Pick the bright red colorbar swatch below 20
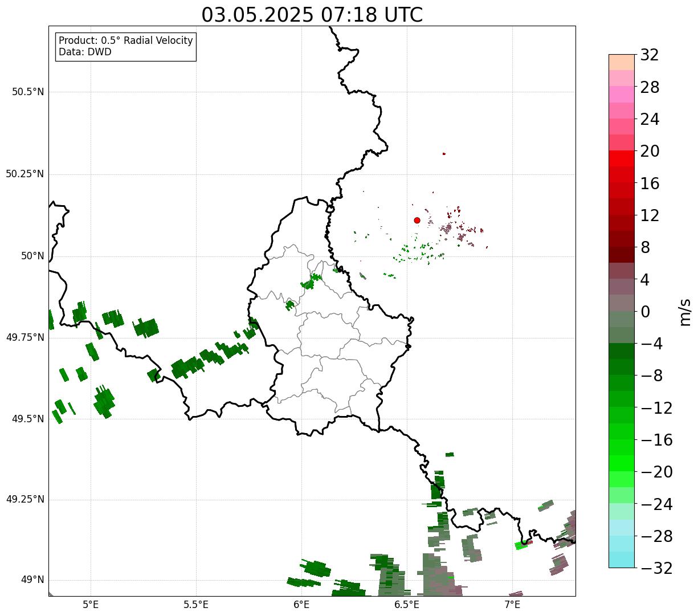Image resolution: width=698 pixels, height=616 pixels. coord(622,158)
